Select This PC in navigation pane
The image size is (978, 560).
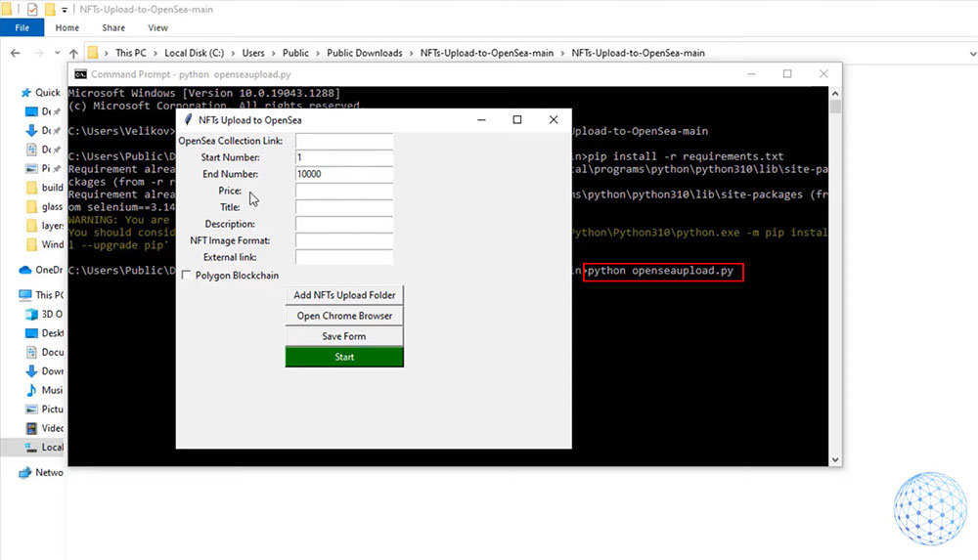(x=41, y=295)
